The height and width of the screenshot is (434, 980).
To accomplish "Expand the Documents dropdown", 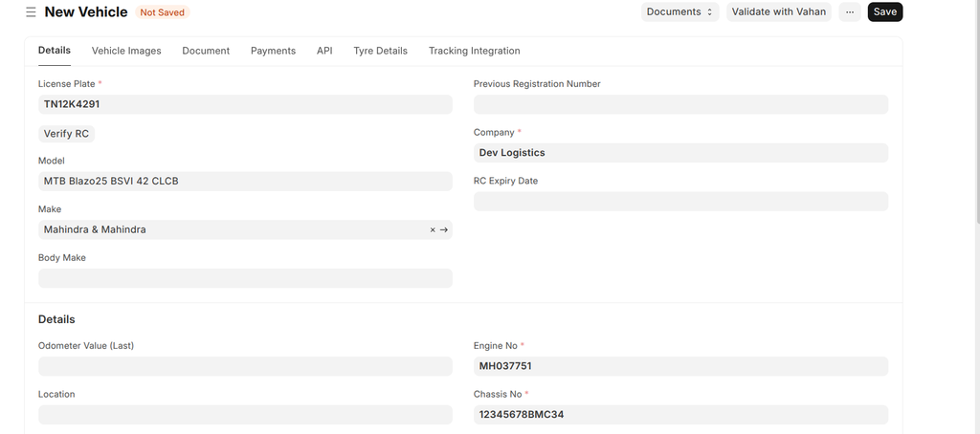I will point(679,12).
